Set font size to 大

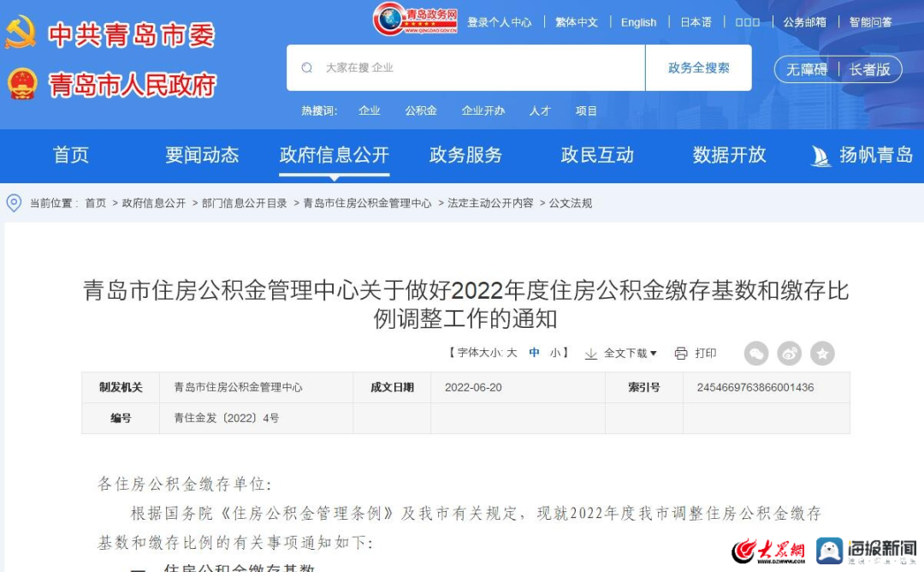tap(512, 353)
